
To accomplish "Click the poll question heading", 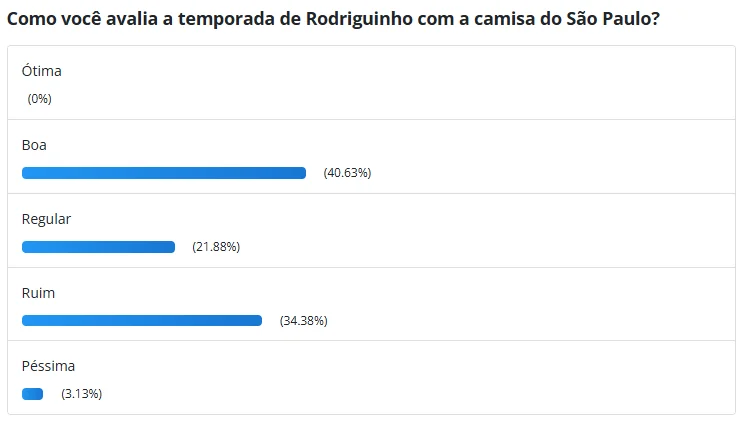I will pyautogui.click(x=333, y=18).
